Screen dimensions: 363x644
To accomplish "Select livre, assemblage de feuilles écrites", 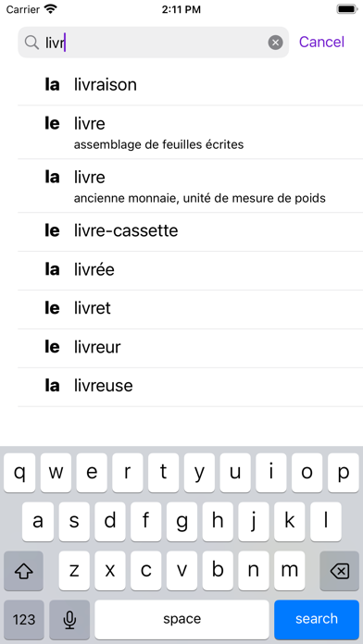I will pos(191,132).
